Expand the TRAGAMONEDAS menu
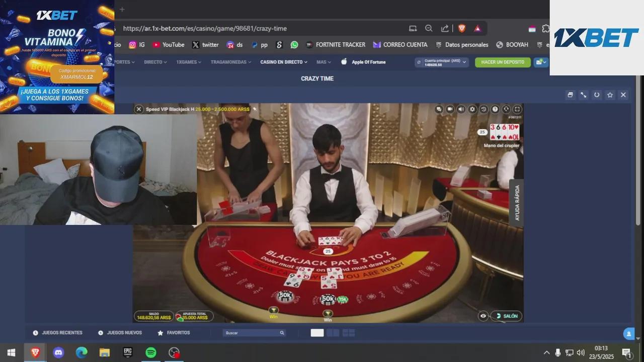 pyautogui.click(x=231, y=62)
